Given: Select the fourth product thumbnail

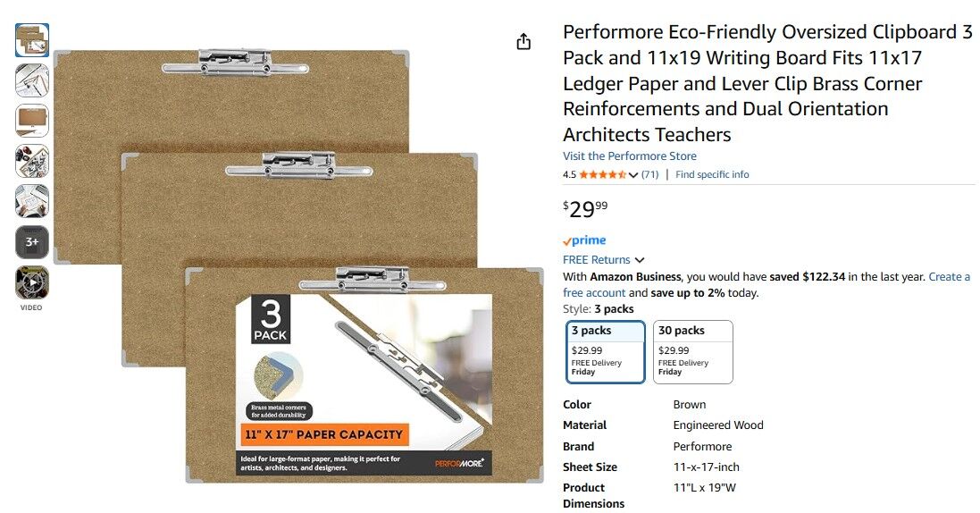Looking at the screenshot, I should [32, 161].
